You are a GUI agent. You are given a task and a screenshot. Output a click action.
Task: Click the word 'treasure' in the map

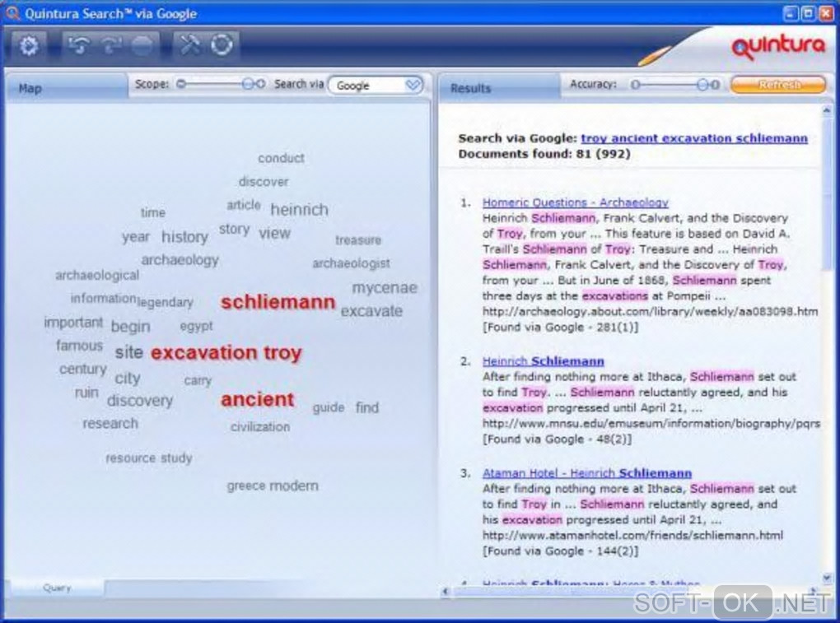pyautogui.click(x=358, y=239)
